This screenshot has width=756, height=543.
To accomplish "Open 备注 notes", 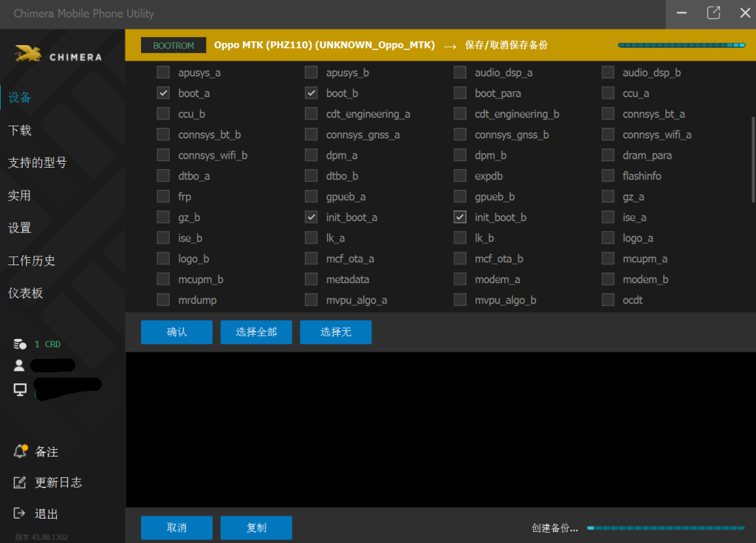I will pyautogui.click(x=47, y=452).
